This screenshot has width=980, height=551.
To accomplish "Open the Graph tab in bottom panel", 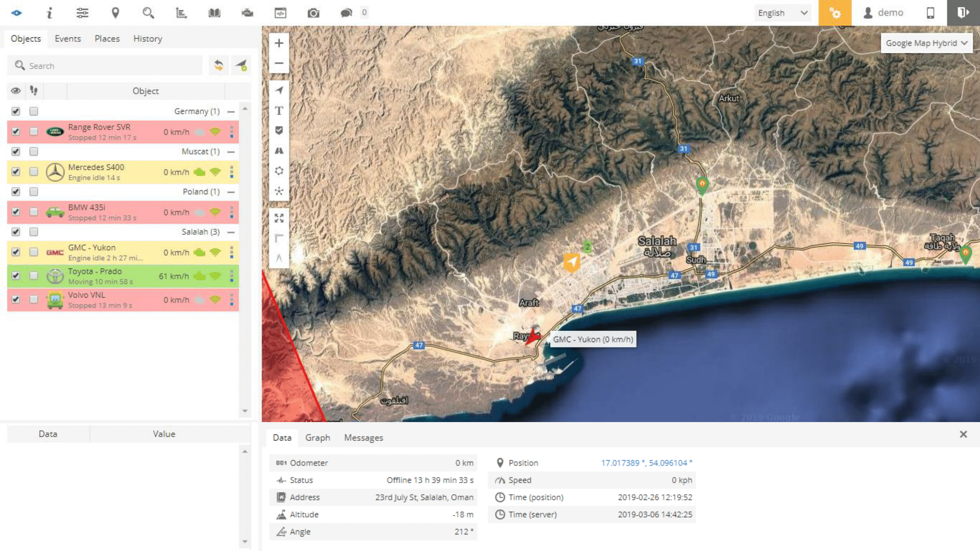I will pyautogui.click(x=317, y=438).
